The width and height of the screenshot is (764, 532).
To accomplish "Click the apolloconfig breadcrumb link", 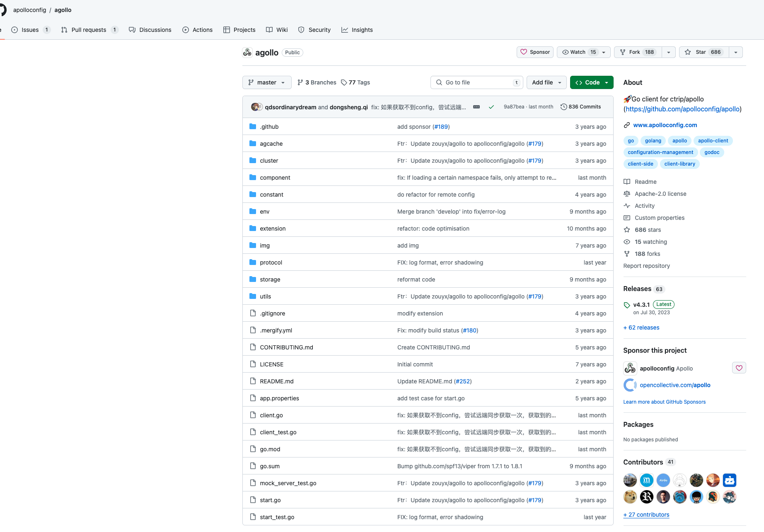I will [x=30, y=10].
